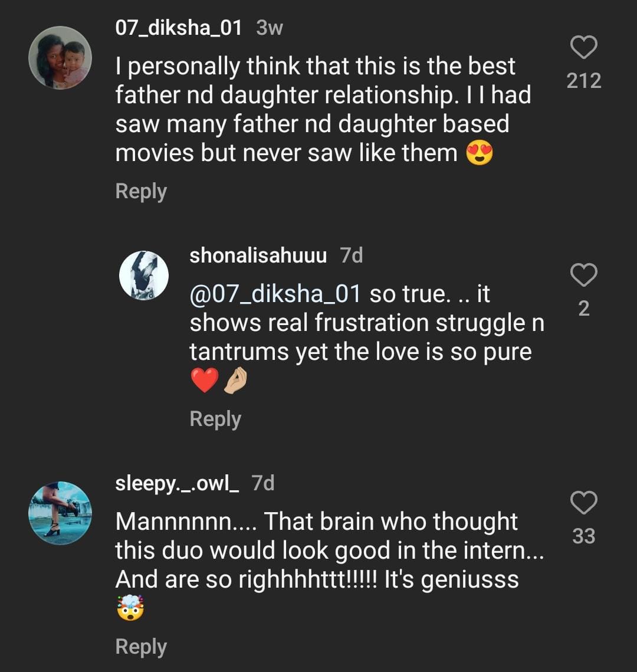637x672 pixels.
Task: Like sleepy._.owl_'s comment with the heart
Action: (584, 503)
